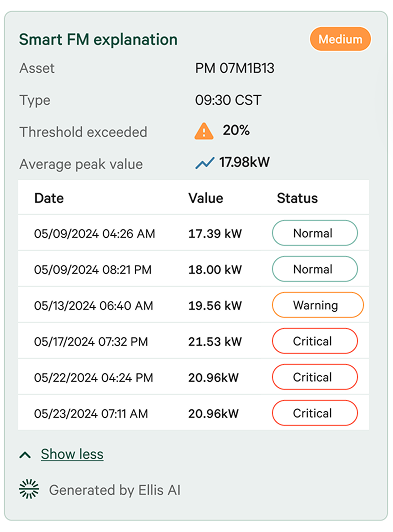This screenshot has width=393, height=532.
Task: Click the Ellis AI sunburst icon
Action: pyautogui.click(x=29, y=489)
